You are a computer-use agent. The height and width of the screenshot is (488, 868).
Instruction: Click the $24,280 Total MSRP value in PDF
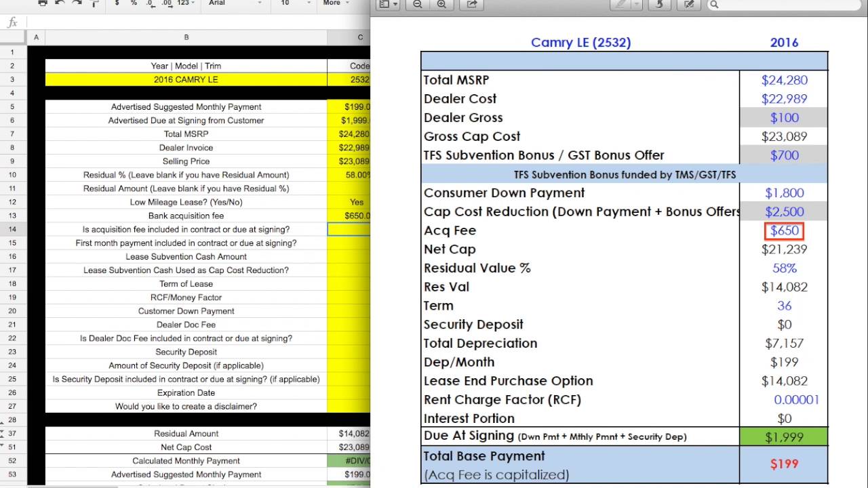click(784, 80)
